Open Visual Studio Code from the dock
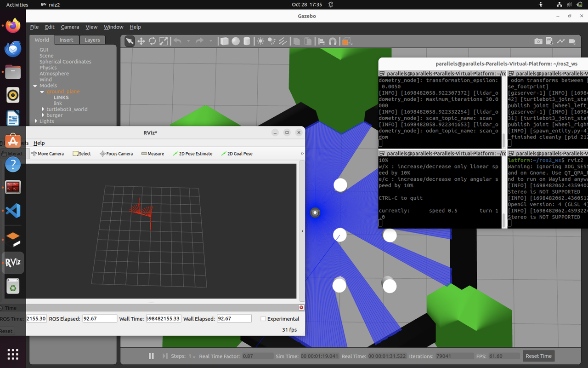Viewport: 588px width, 368px height. click(13, 211)
